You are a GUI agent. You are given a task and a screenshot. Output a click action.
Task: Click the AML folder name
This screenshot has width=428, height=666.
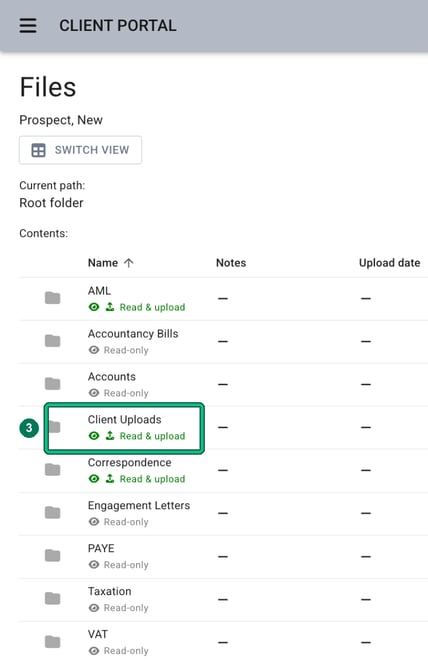[99, 291]
